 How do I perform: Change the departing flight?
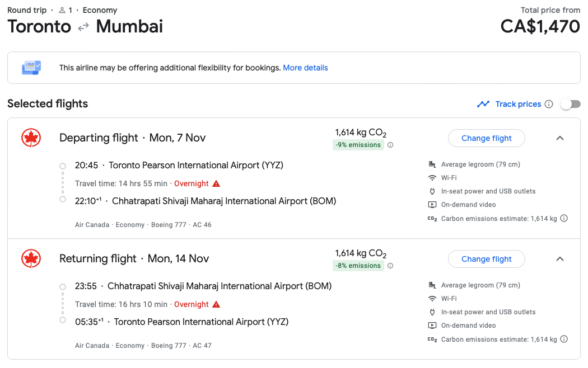486,138
